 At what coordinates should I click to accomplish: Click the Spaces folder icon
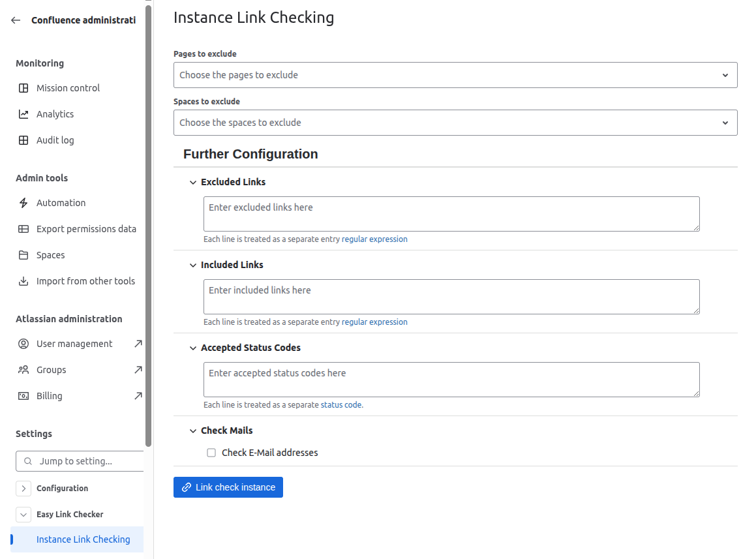(23, 255)
